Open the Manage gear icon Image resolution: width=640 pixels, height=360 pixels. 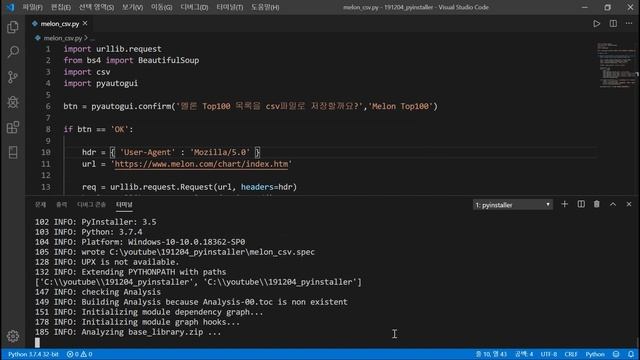pyautogui.click(x=13, y=336)
